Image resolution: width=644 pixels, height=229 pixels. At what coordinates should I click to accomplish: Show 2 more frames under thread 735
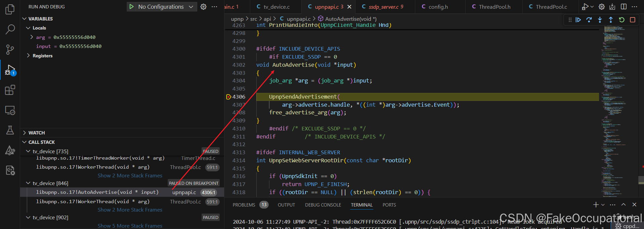point(130,176)
